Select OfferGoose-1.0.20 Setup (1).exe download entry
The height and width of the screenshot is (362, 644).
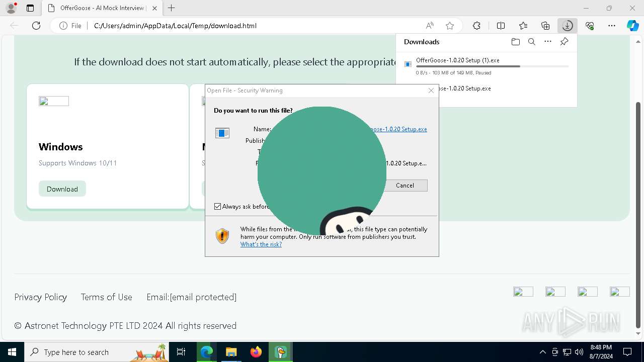pyautogui.click(x=487, y=66)
